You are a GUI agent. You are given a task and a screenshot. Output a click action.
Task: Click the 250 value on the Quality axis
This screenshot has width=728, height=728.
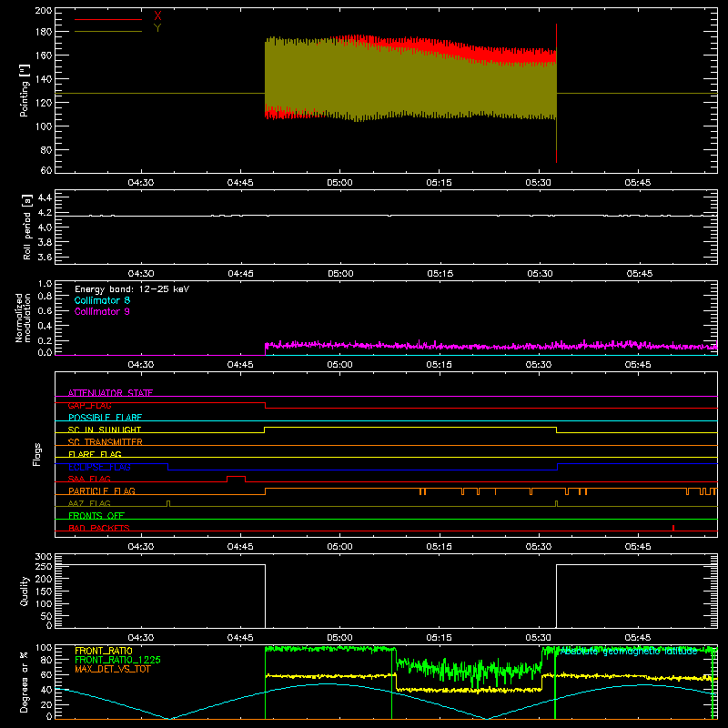tap(44, 566)
